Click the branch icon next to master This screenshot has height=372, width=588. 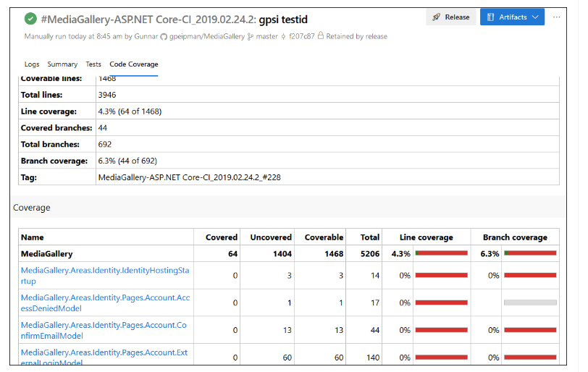251,36
